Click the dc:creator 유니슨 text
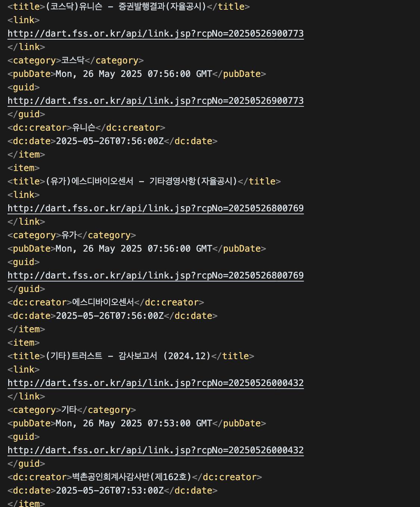Screen dimensions: 420x507 point(84,128)
